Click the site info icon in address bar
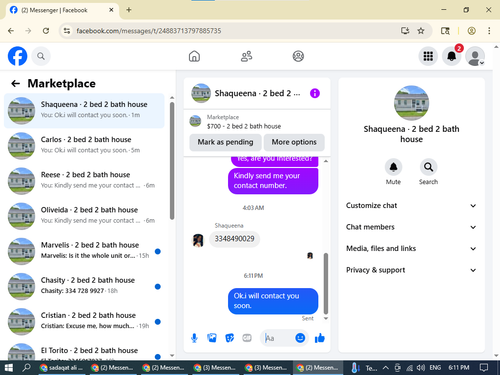 67,31
